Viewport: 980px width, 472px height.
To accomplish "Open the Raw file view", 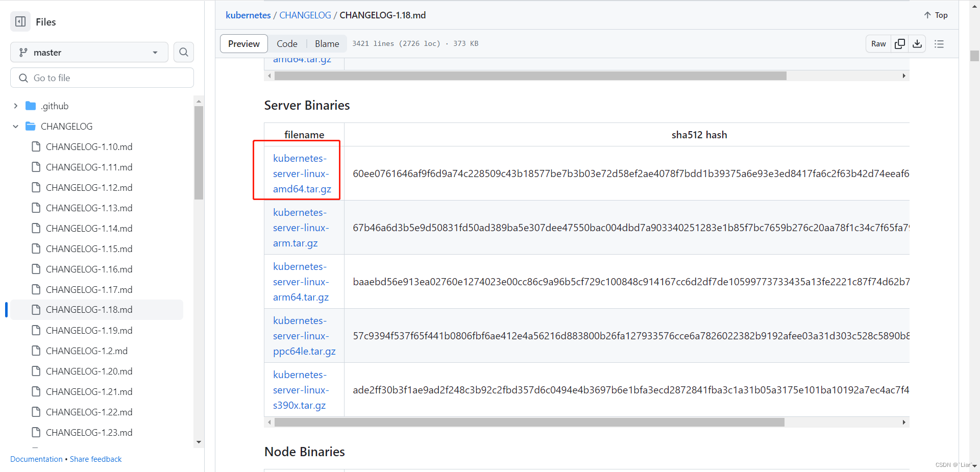I will pyautogui.click(x=878, y=44).
